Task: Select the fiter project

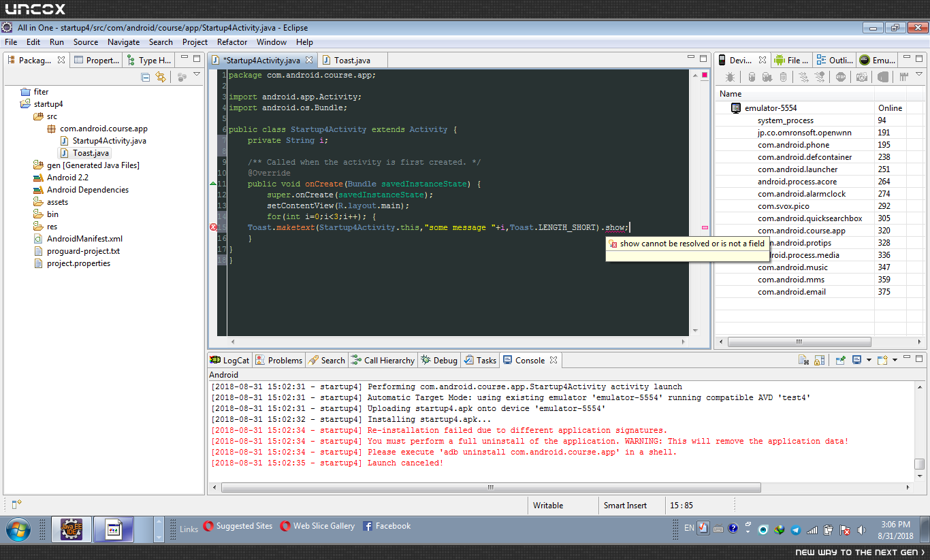Action: coord(35,92)
